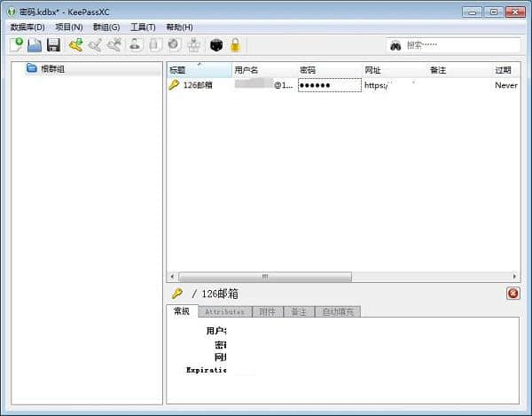The height and width of the screenshot is (416, 532).
Task: Open the 工具(T) menu
Action: 143,27
